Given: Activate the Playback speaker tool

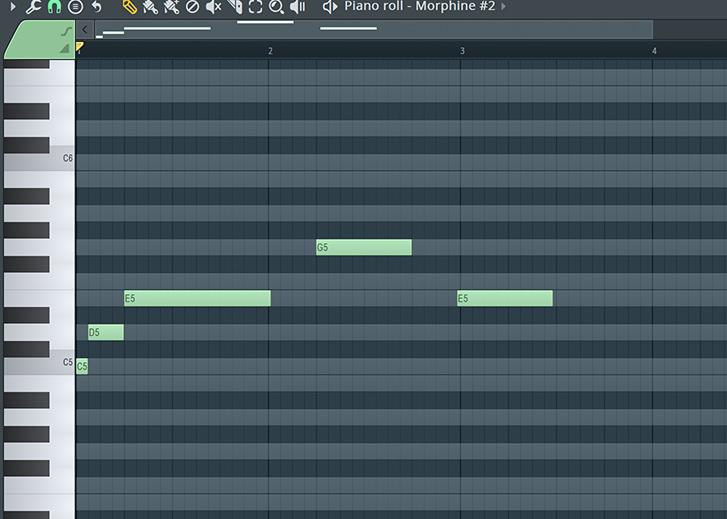Looking at the screenshot, I should click(x=298, y=7).
